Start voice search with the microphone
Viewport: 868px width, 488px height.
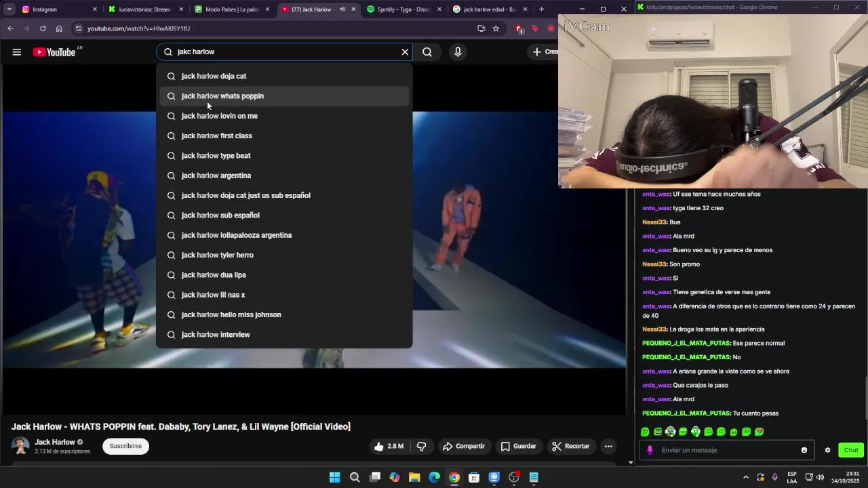[x=458, y=52]
